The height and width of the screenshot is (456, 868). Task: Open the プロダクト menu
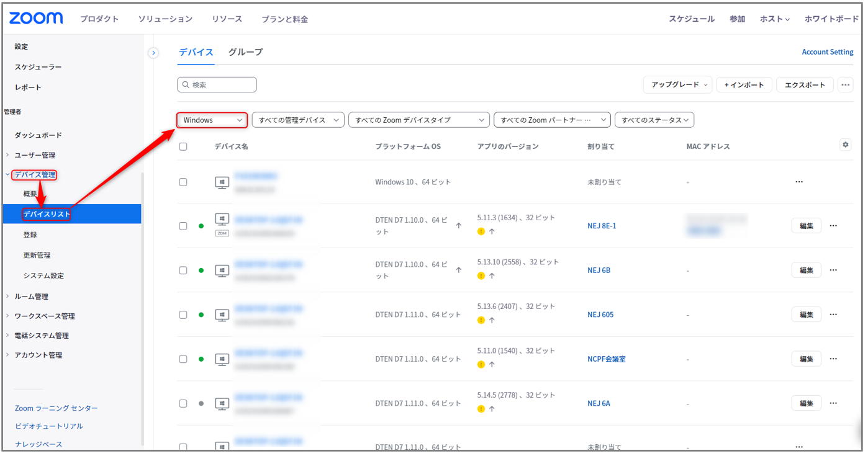click(99, 19)
